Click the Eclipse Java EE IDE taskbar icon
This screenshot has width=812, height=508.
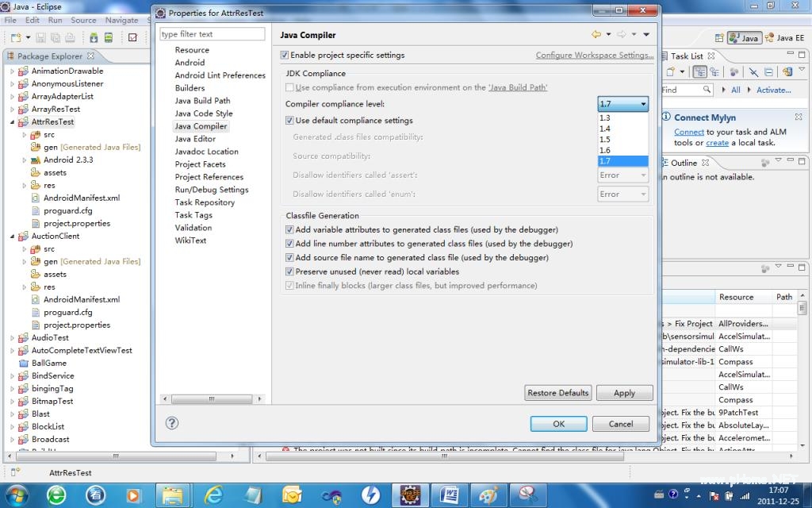410,495
